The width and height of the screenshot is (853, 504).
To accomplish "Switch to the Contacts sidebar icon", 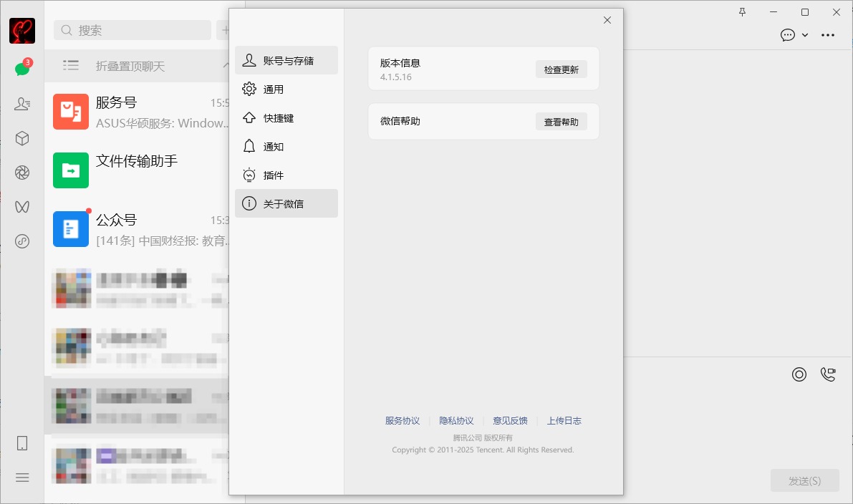I will click(x=21, y=102).
